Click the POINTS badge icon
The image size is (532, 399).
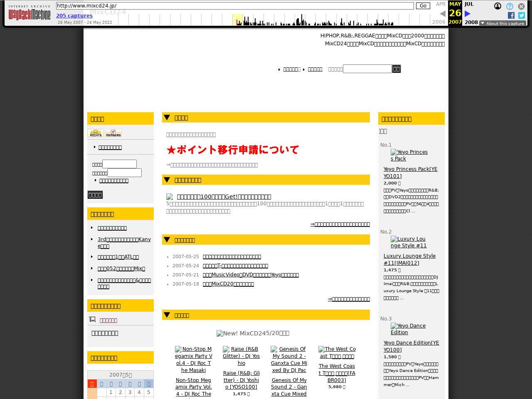pyautogui.click(x=96, y=133)
